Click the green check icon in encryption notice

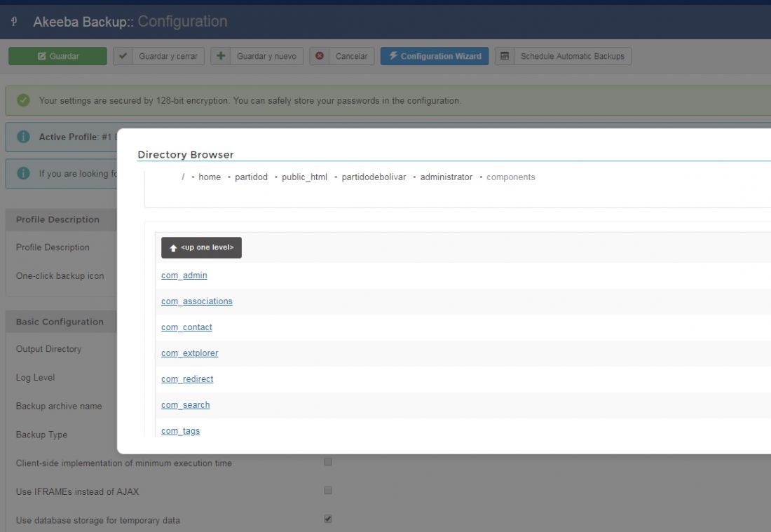23,100
